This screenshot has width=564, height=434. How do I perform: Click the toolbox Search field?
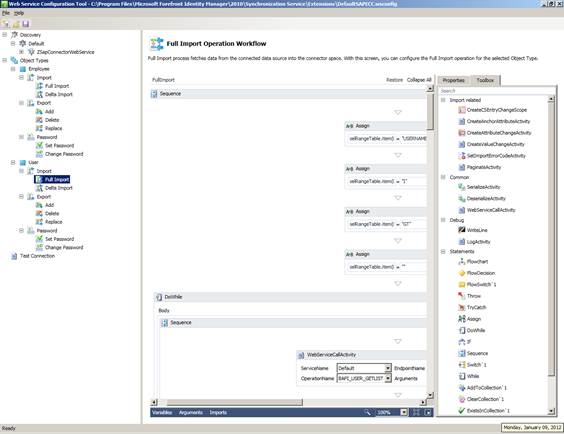(496, 91)
